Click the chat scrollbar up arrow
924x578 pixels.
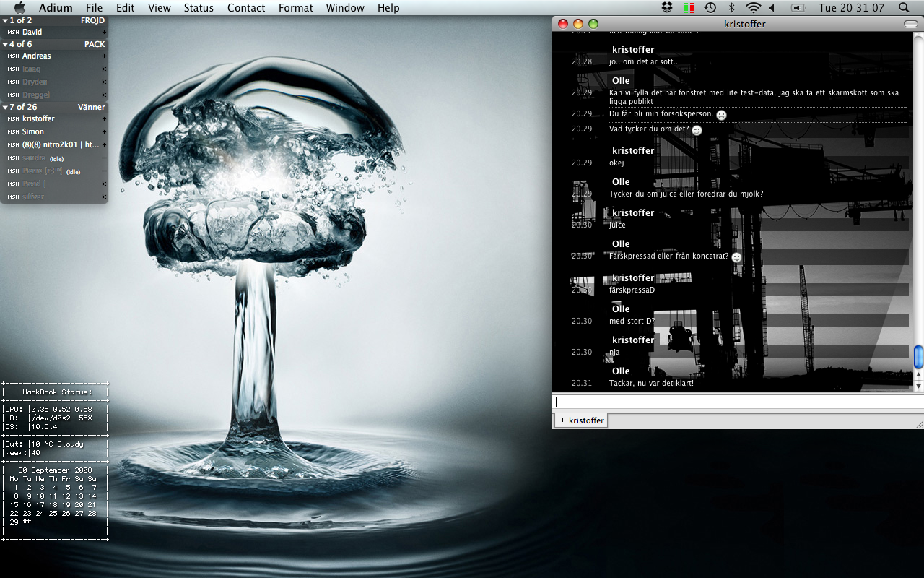click(x=918, y=375)
